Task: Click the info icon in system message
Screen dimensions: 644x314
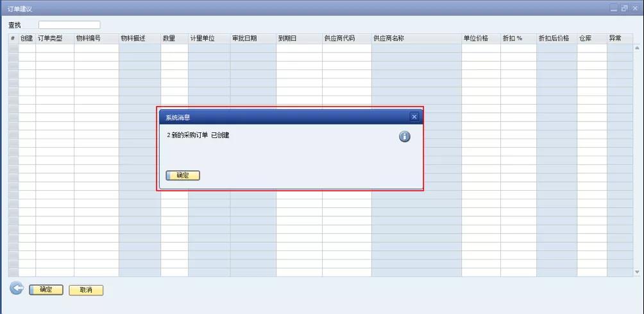Action: (404, 137)
